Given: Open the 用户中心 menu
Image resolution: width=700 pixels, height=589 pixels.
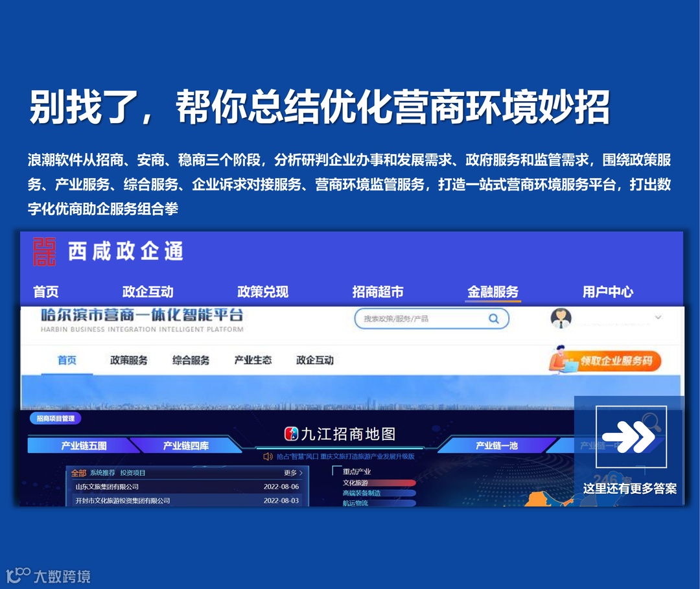Looking at the screenshot, I should pyautogui.click(x=608, y=292).
